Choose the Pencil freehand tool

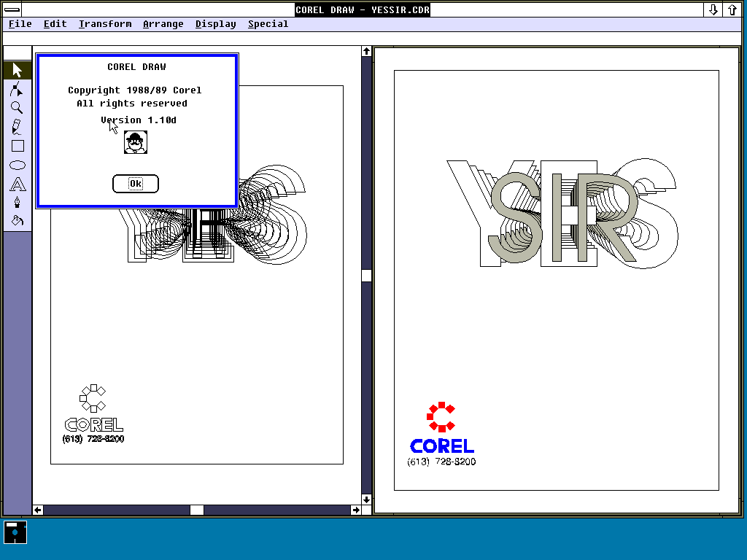18,127
